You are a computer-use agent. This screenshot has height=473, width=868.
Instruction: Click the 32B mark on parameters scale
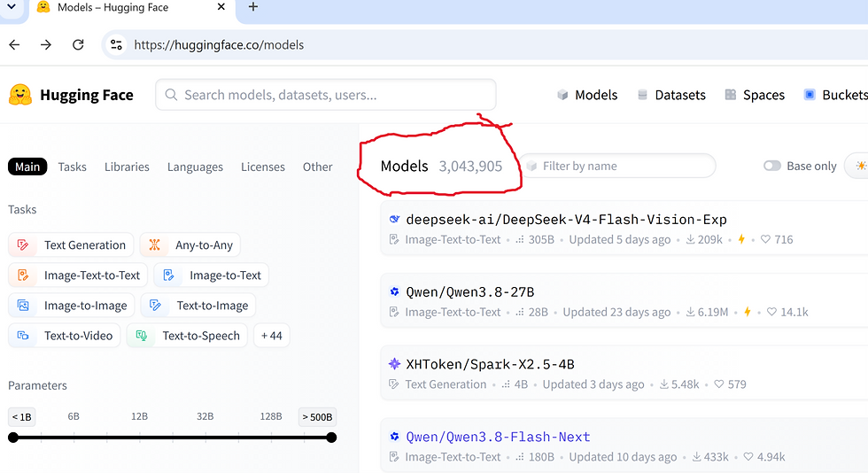pos(205,416)
